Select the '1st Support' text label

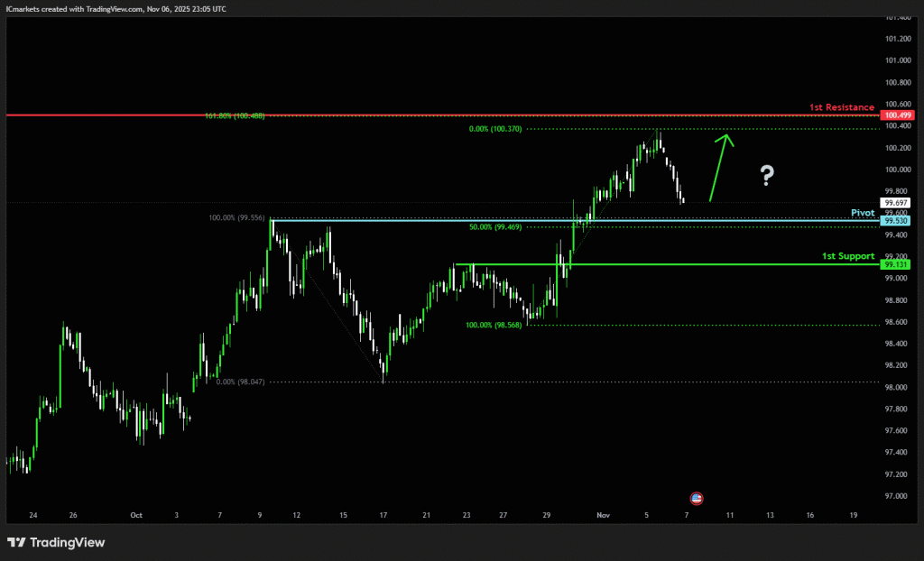[847, 256]
